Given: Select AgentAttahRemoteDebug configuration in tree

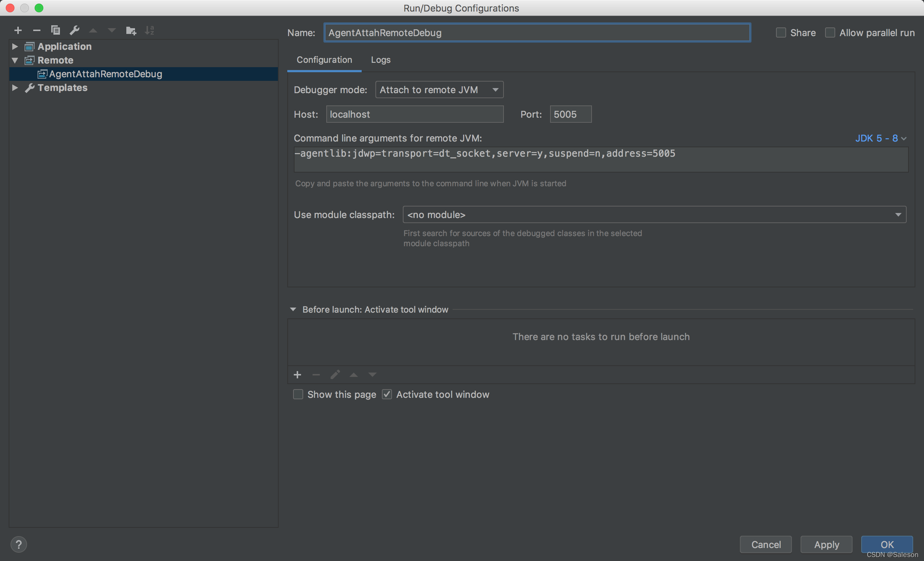Looking at the screenshot, I should (x=144, y=74).
